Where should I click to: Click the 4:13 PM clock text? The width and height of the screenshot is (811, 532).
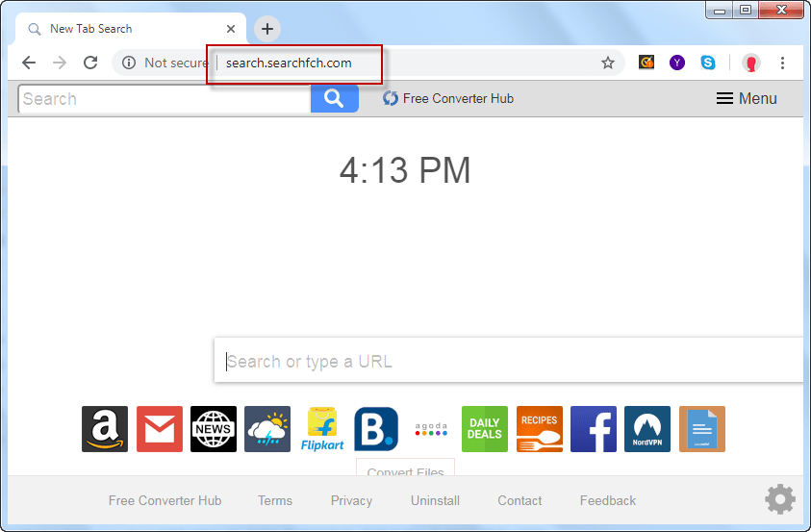point(405,170)
